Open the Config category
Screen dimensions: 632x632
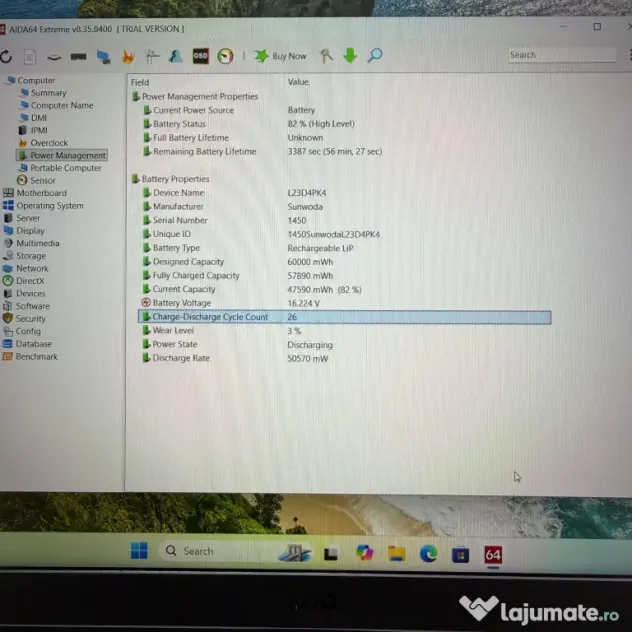pyautogui.click(x=22, y=331)
